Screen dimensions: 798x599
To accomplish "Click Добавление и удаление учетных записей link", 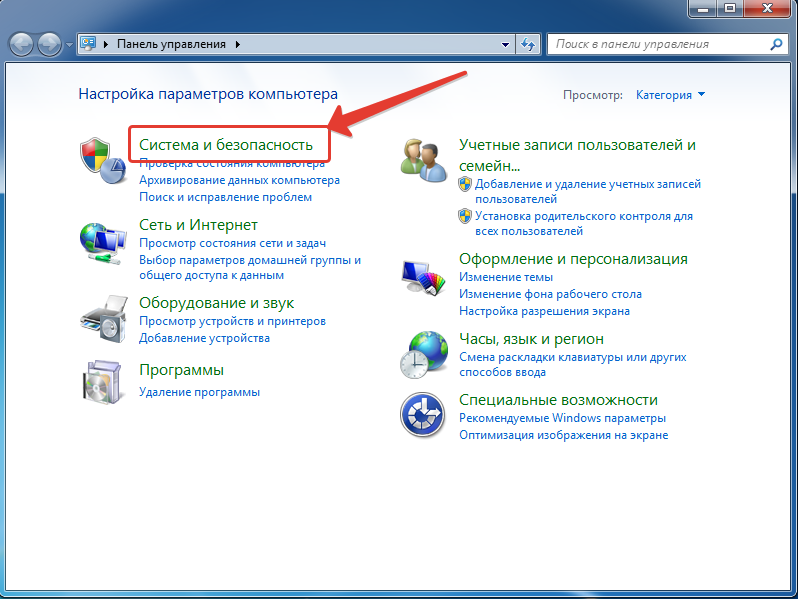I will coord(588,191).
